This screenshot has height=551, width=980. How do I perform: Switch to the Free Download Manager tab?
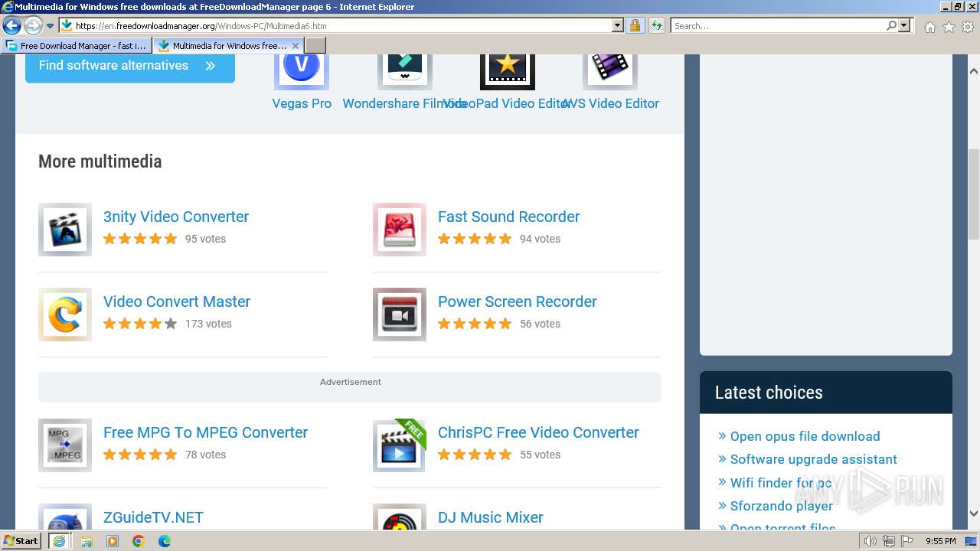click(76, 46)
